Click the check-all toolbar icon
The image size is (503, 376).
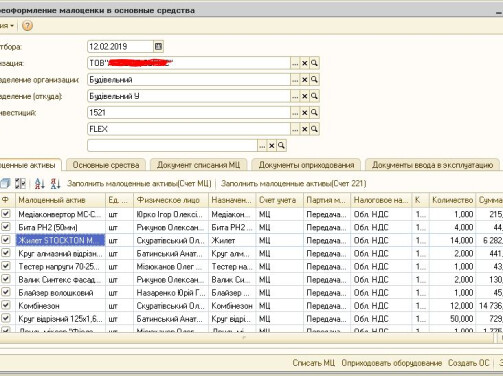[x=20, y=183]
